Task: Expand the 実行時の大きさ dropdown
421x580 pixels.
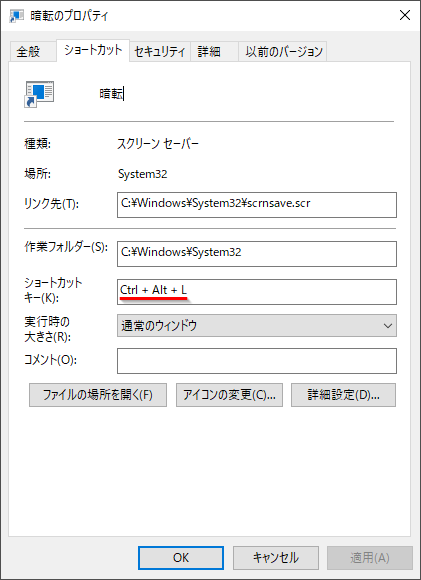Action: (x=257, y=326)
